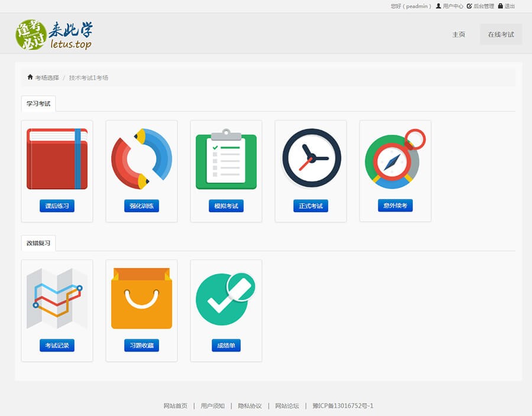Click the red book icon for 课后练习
This screenshot has width=532, height=416.
(57, 158)
